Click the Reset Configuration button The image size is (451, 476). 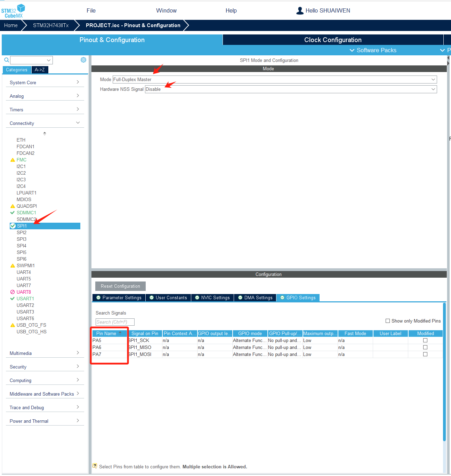[x=120, y=286]
